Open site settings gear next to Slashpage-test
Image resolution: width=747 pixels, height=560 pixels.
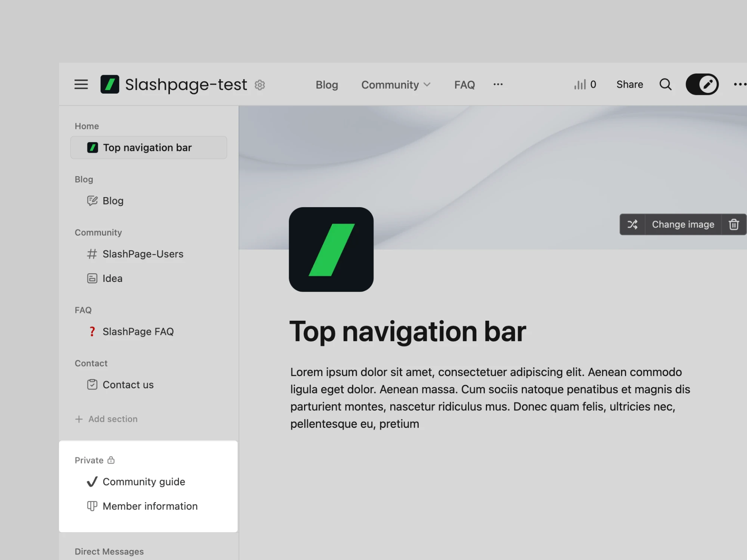[x=260, y=85]
